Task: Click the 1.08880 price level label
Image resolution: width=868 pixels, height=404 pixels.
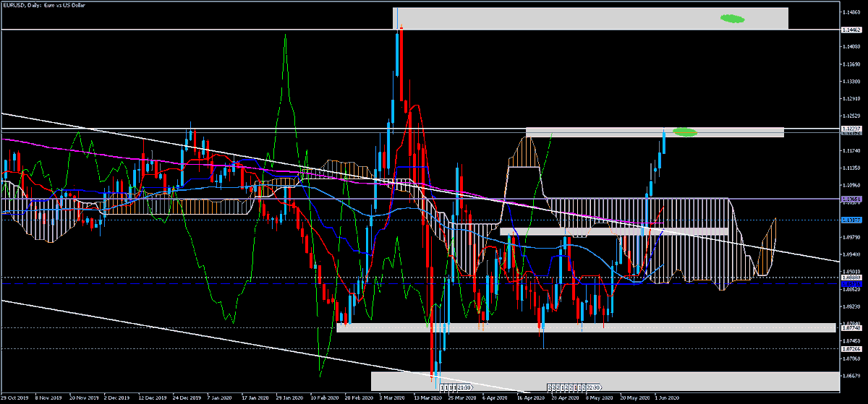Action: pyautogui.click(x=851, y=278)
